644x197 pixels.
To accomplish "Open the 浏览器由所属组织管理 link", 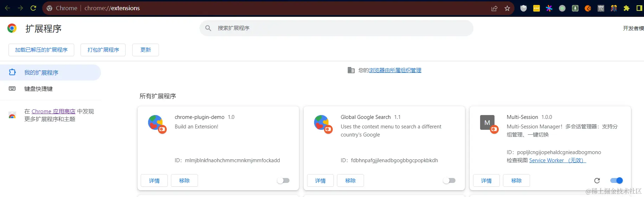I will tap(395, 70).
